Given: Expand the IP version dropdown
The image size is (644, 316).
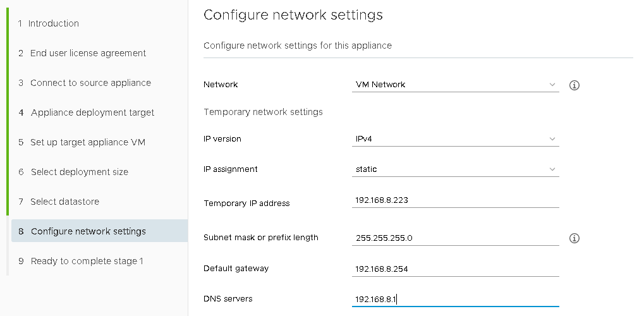Looking at the screenshot, I should coord(455,139).
